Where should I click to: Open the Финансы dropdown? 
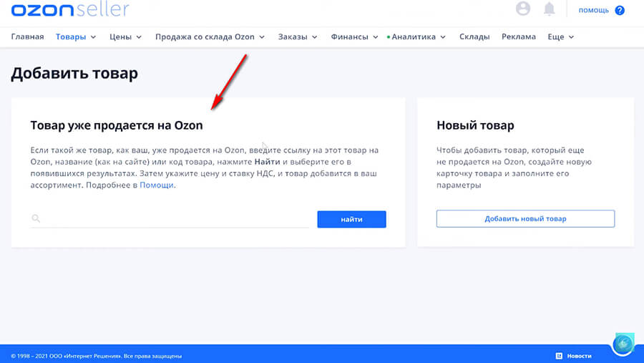pos(354,37)
